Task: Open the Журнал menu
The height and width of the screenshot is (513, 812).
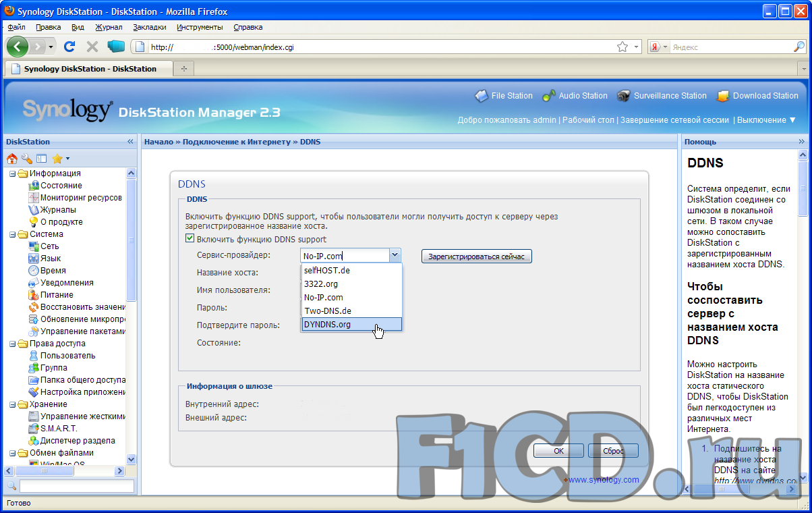Action: coord(109,27)
